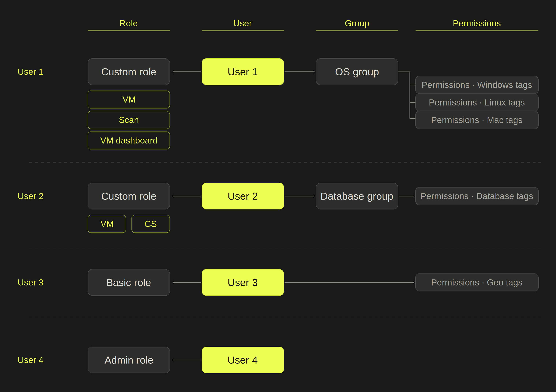Image resolution: width=556 pixels, height=392 pixels.
Task: Select Permissions · Database tags box
Action: tap(477, 196)
